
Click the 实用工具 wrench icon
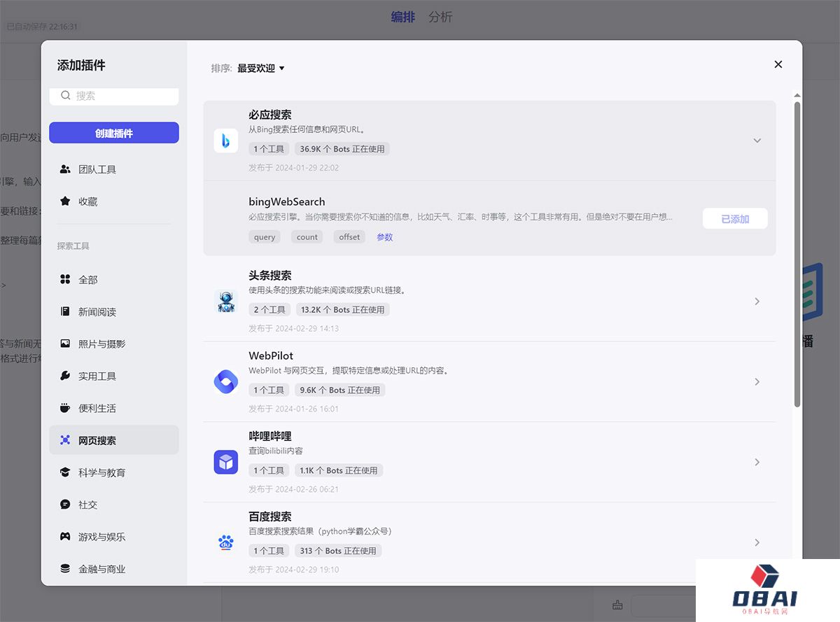coord(65,376)
